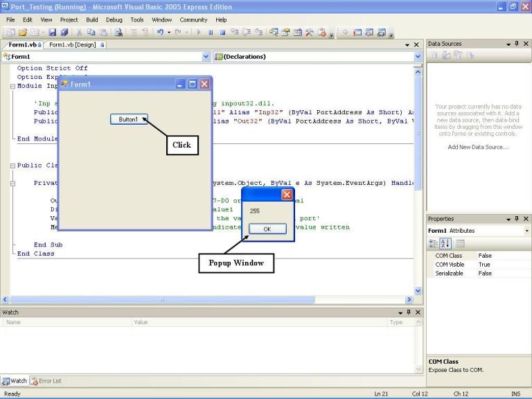This screenshot has width=532, height=399.
Task: Collapse the Module code region
Action: coord(13,86)
